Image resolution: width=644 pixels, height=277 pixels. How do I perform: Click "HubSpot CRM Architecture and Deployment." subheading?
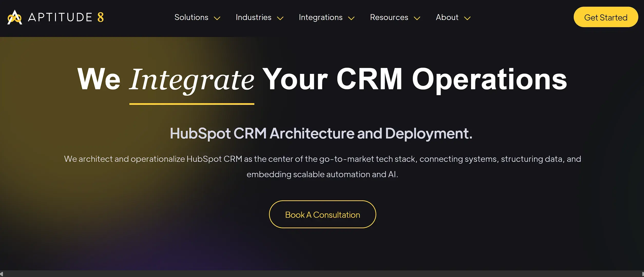321,133
